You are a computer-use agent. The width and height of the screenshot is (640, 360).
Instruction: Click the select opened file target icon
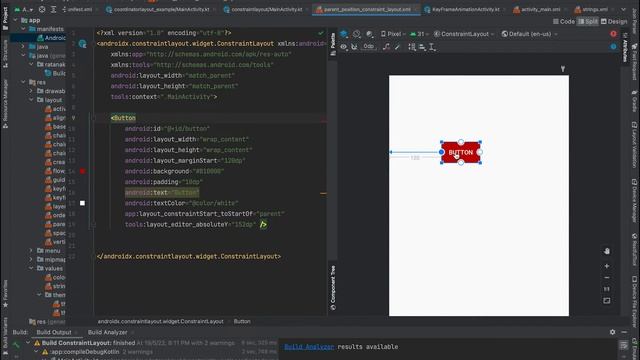click(42, 9)
